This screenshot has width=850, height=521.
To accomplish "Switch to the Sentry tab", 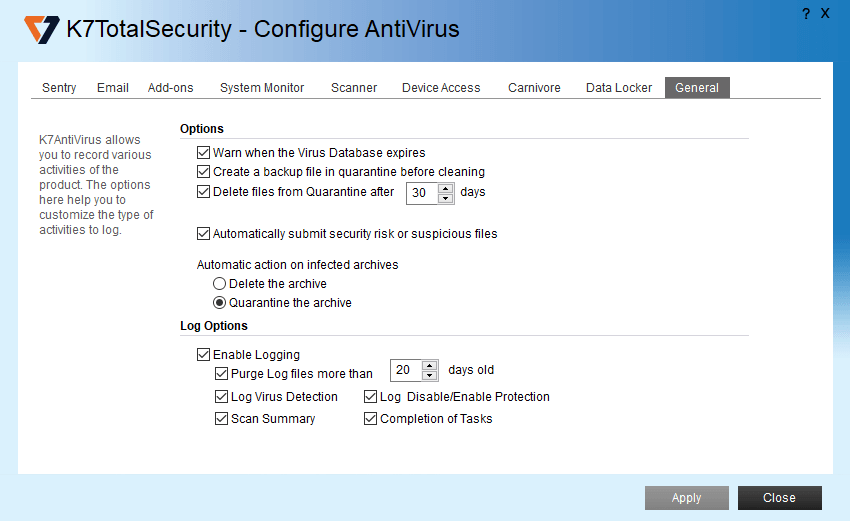I will [59, 88].
